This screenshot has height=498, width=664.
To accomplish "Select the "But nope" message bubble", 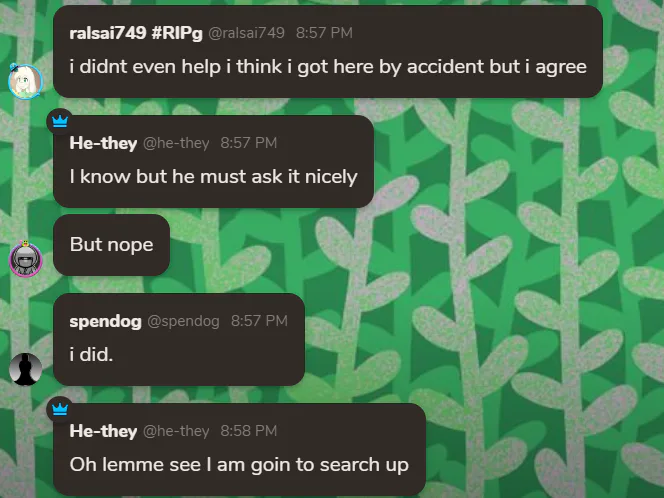I will coord(111,245).
